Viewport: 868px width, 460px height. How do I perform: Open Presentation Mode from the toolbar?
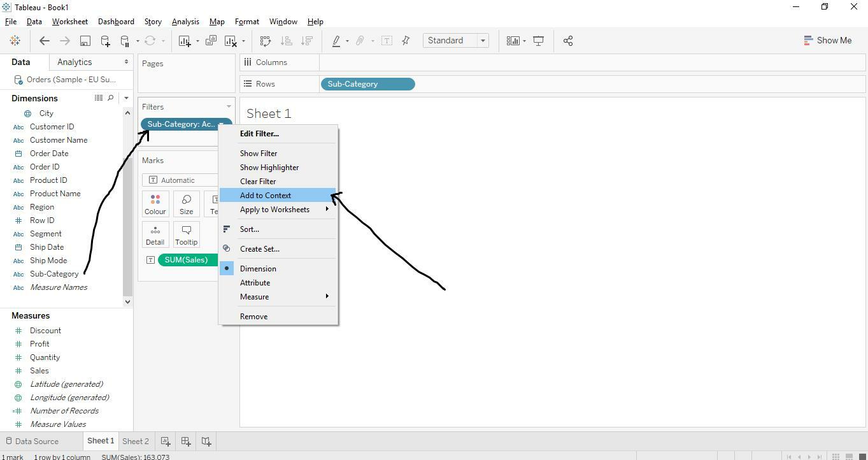pos(538,40)
